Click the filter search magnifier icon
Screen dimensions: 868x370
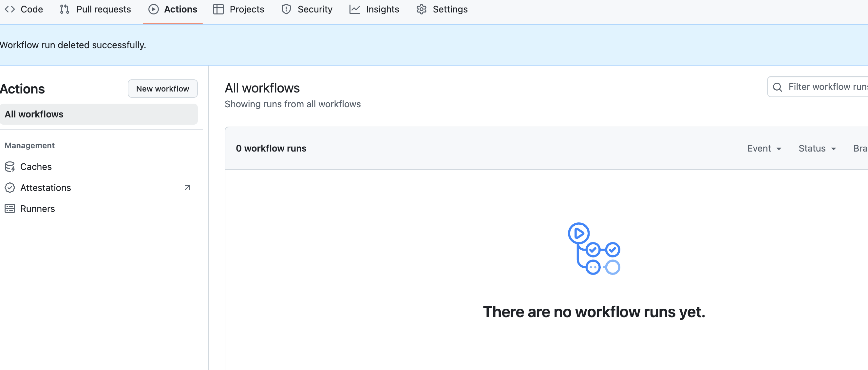[x=777, y=87]
